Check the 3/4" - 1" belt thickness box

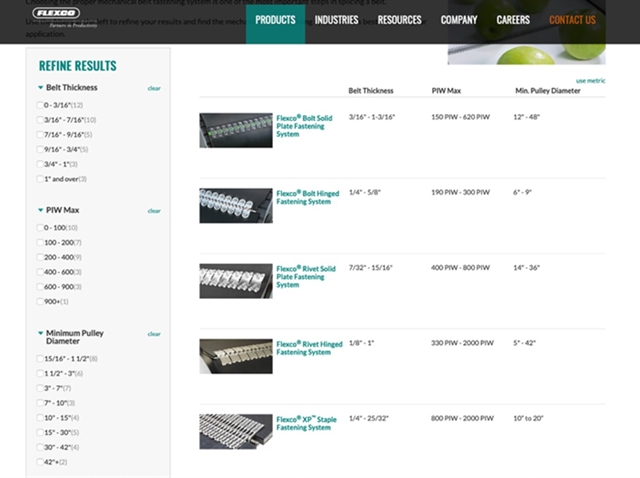pyautogui.click(x=40, y=164)
